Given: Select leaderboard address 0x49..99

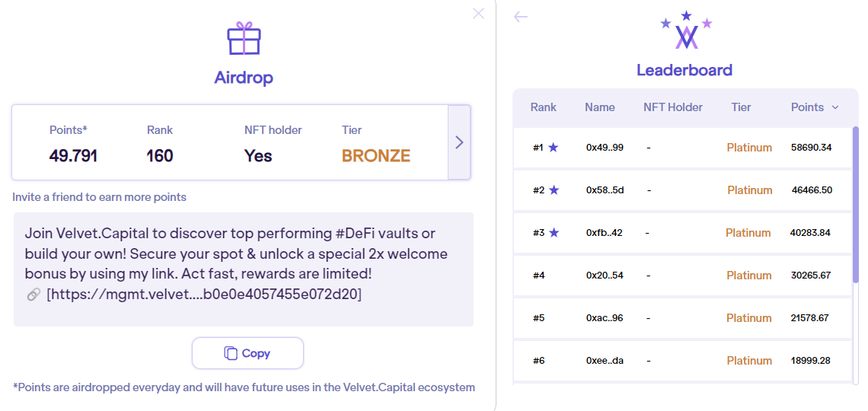Looking at the screenshot, I should pyautogui.click(x=605, y=148).
